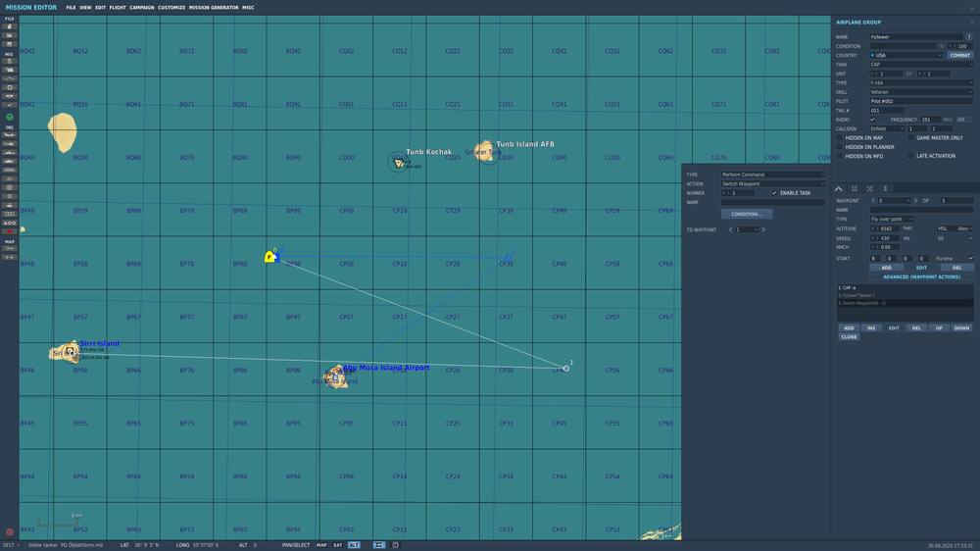This screenshot has height=551, width=980.
Task: Select task row 2. Follow("Tanker")
Action: (x=905, y=295)
